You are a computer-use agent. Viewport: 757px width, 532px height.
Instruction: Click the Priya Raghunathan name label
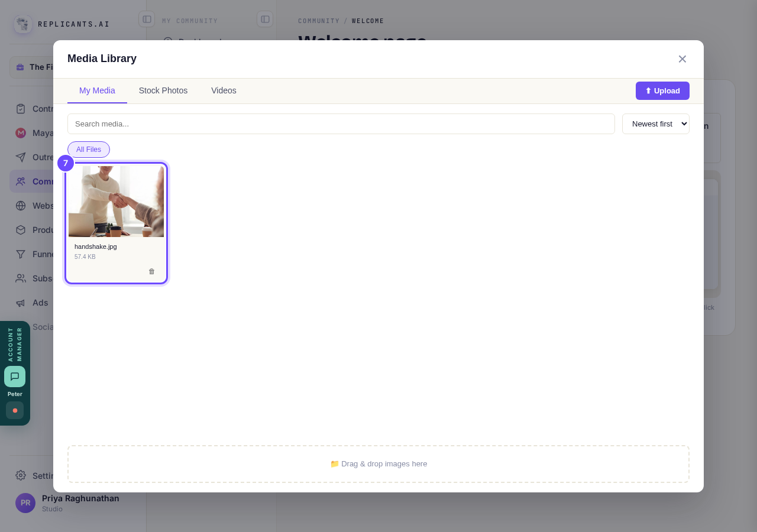(x=80, y=498)
